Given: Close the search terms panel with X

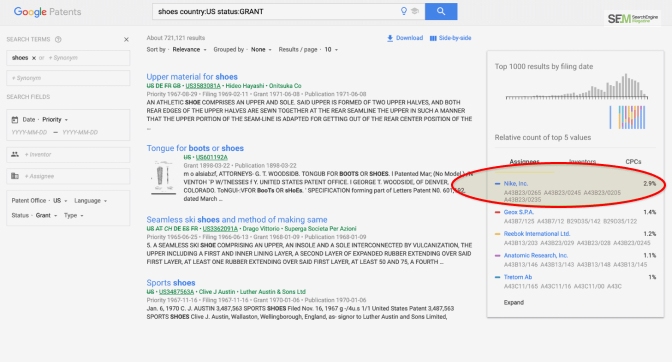Looking at the screenshot, I should (126, 39).
